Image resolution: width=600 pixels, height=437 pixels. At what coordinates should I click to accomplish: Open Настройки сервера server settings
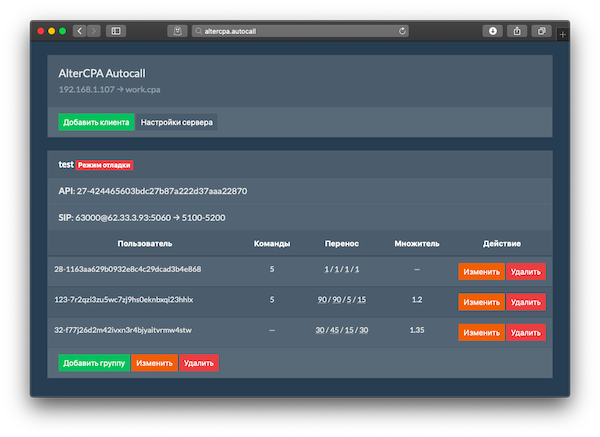(x=177, y=122)
